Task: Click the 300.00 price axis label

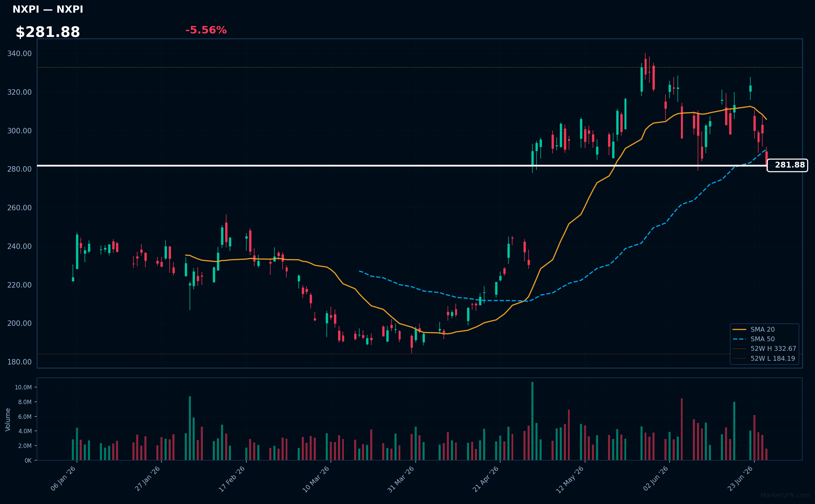Action: [x=20, y=131]
